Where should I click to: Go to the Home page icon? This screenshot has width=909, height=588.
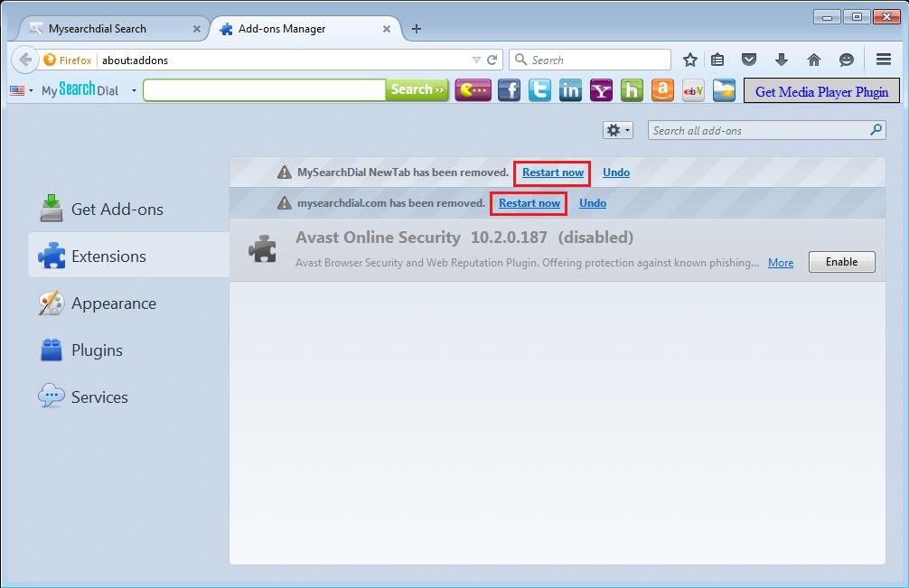click(814, 59)
